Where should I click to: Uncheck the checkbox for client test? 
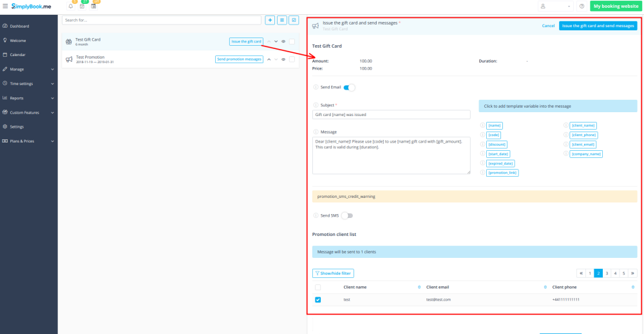318,300
